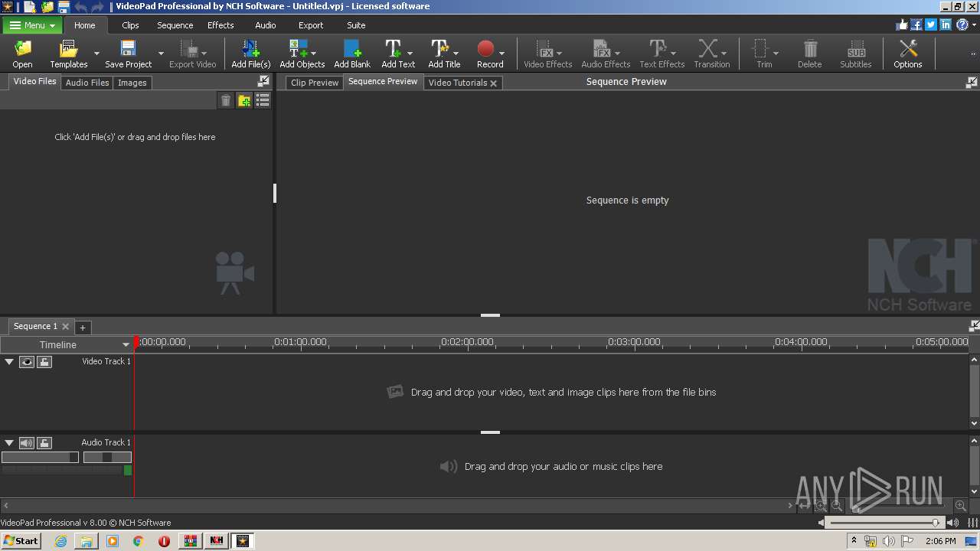Screen dimensions: 980x551
Task: Click the Video Effects icon
Action: [x=544, y=49]
